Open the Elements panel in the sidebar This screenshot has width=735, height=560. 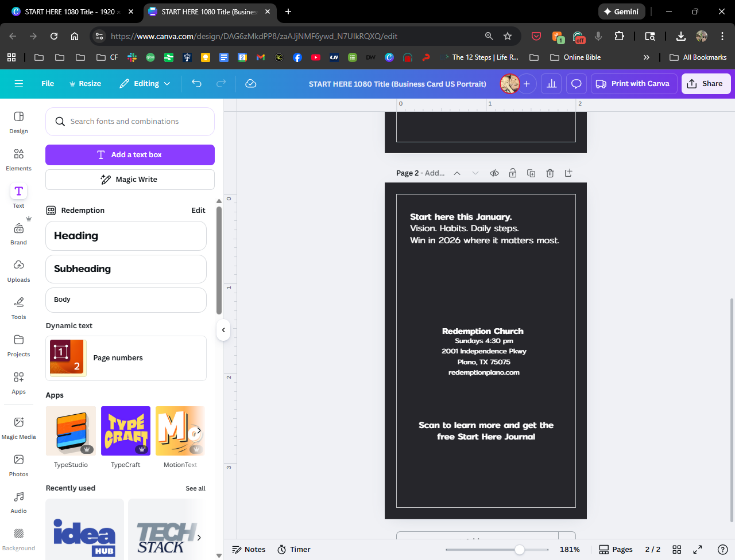pos(18,159)
